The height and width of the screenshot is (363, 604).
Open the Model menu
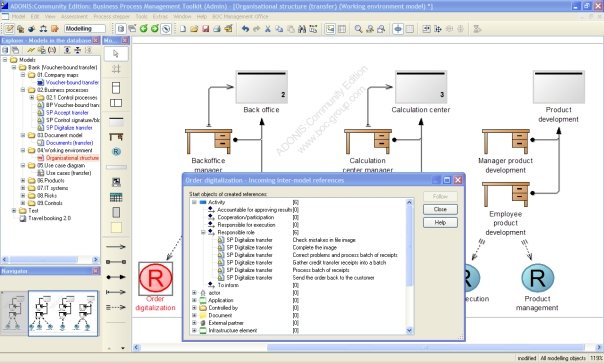[18, 17]
